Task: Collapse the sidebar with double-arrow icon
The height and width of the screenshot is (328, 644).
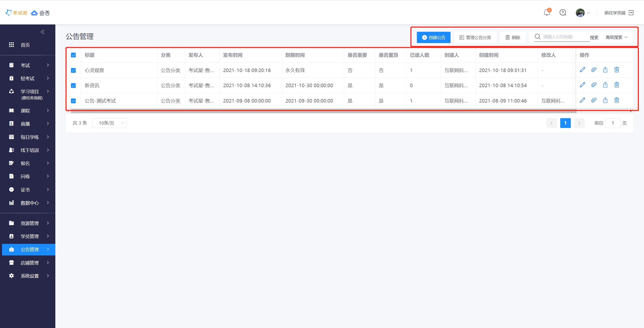Action: [43, 32]
